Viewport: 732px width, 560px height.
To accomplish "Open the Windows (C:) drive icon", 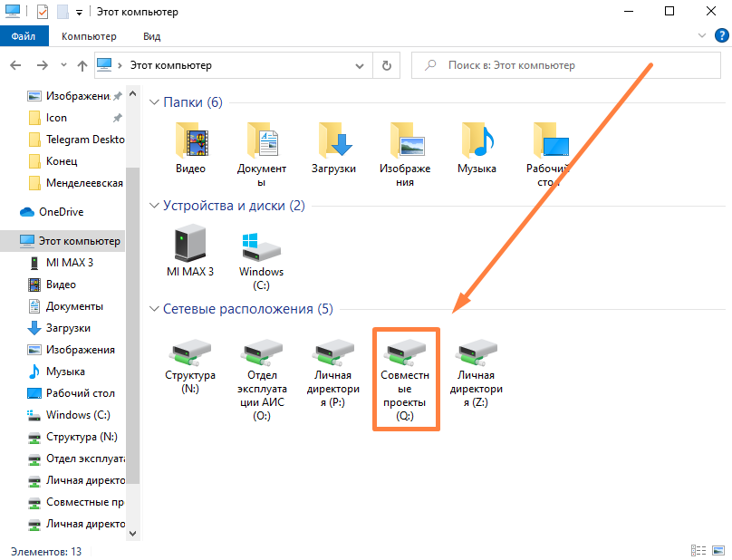I will pyautogui.click(x=261, y=246).
